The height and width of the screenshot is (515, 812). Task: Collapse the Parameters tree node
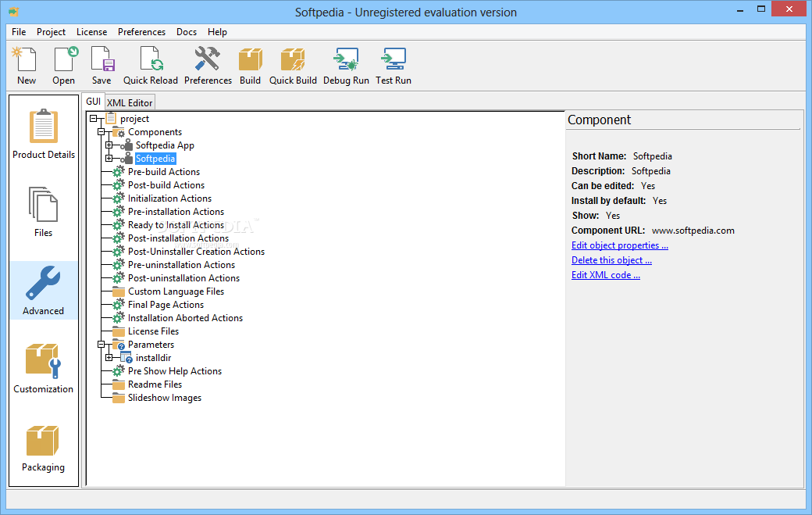click(x=101, y=345)
